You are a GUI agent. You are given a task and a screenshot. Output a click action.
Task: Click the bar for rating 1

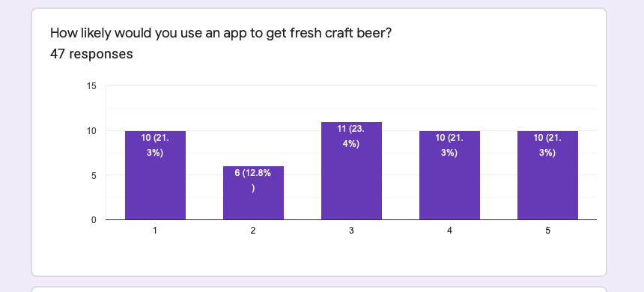point(155,175)
